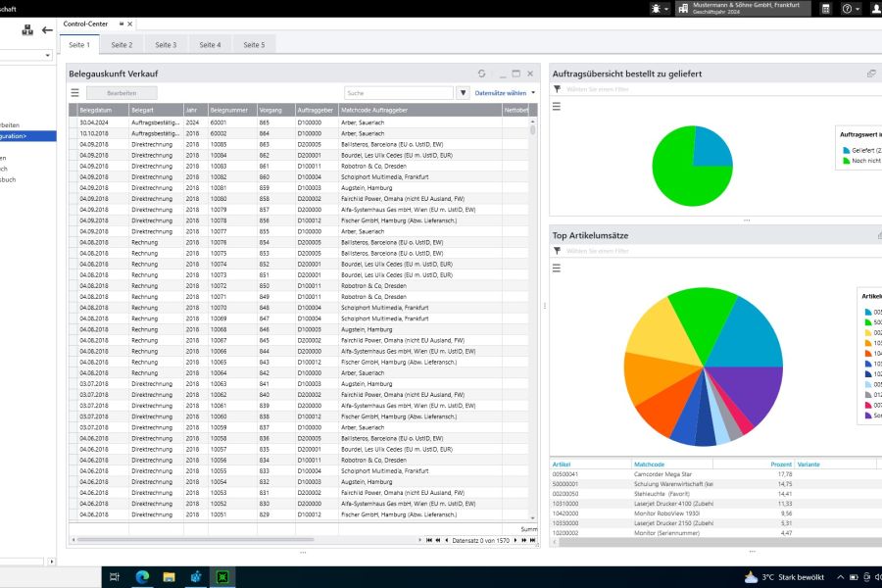This screenshot has height=588, width=882.
Task: Open the calculator icon in the top bar
Action: click(x=825, y=9)
